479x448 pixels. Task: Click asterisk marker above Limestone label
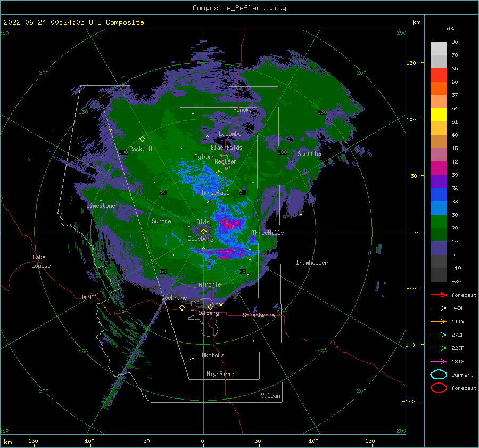pos(101,201)
